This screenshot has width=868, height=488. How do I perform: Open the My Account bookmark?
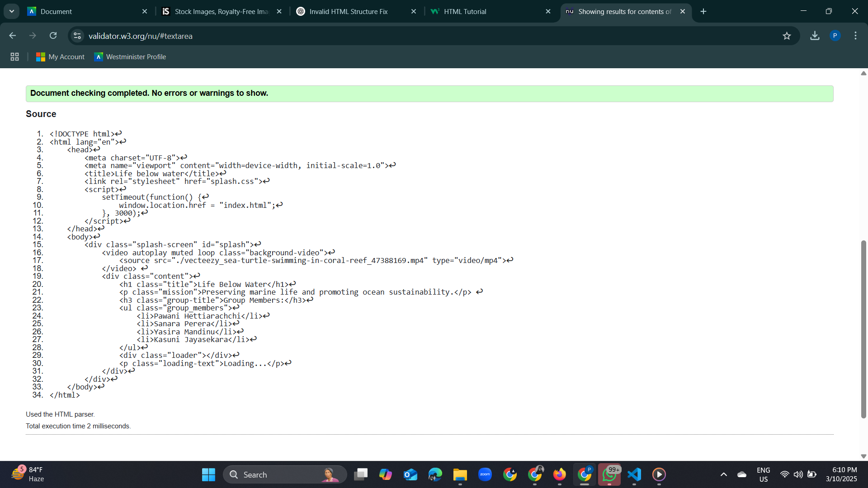coord(61,56)
